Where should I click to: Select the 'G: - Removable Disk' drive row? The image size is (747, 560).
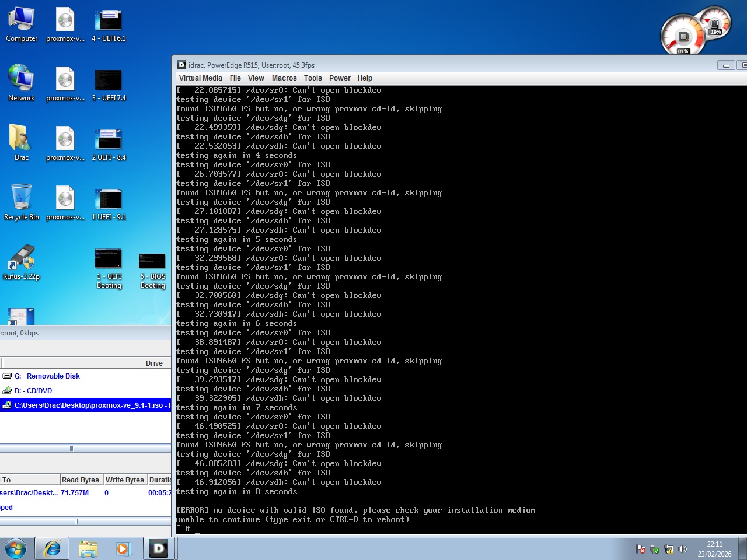pos(86,376)
